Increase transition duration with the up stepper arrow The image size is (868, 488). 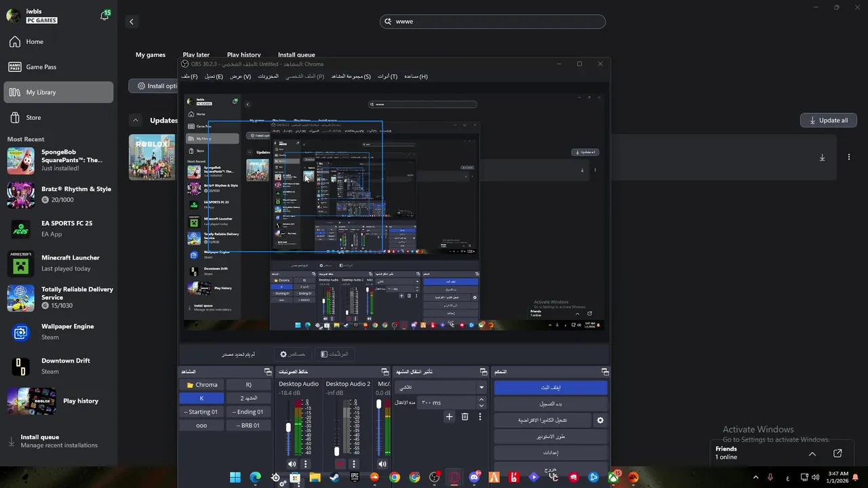481,399
